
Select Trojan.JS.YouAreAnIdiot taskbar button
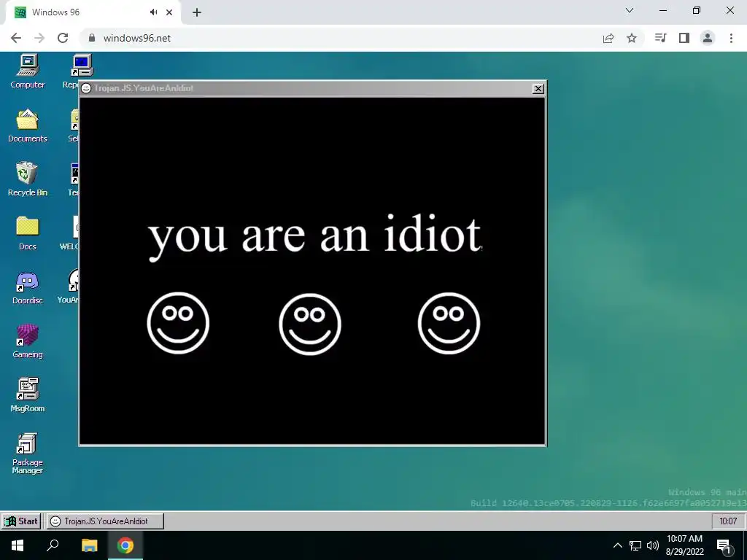pos(105,521)
